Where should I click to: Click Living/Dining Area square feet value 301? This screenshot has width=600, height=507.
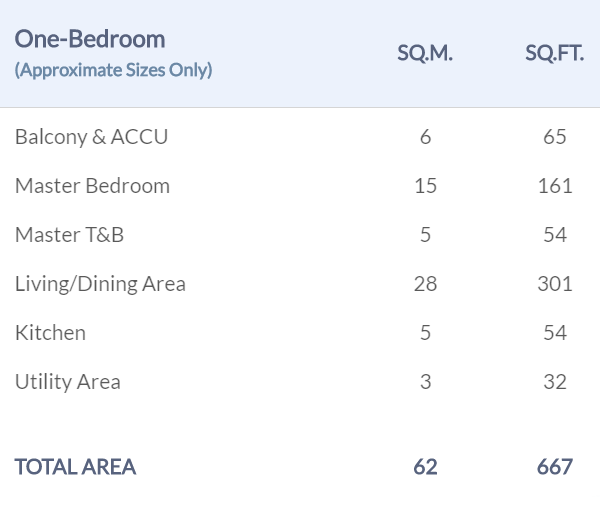point(555,284)
